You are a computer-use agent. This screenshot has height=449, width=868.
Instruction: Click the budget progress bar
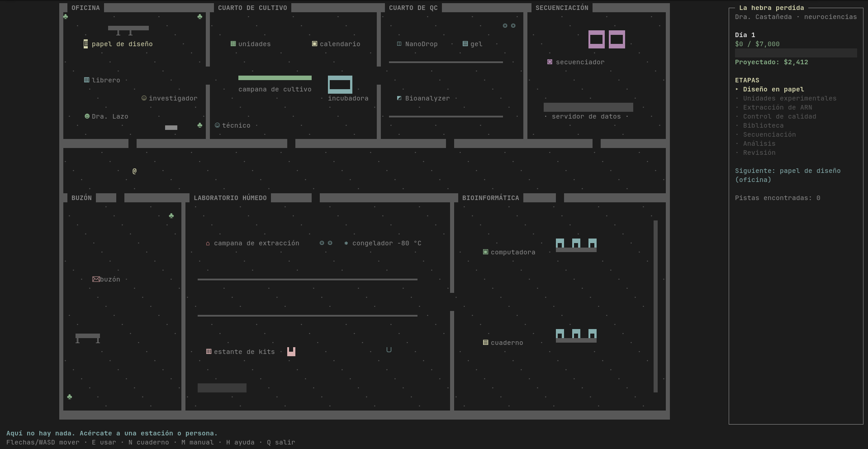pyautogui.click(x=796, y=53)
